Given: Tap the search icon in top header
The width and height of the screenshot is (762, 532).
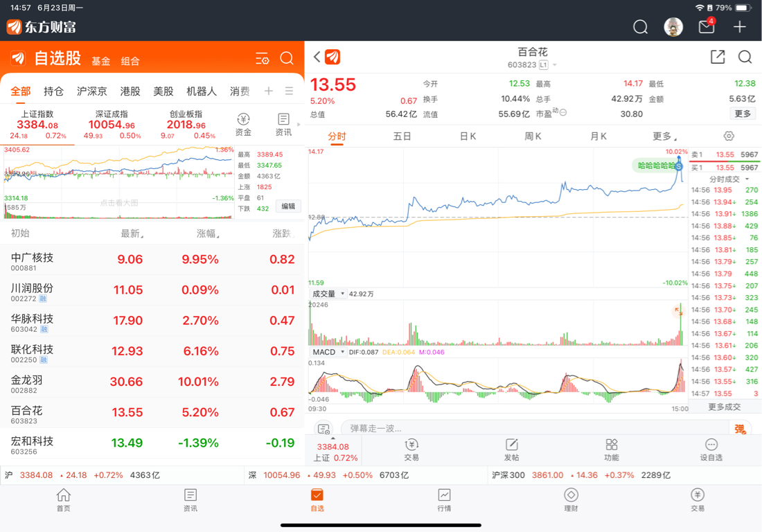Looking at the screenshot, I should click(640, 27).
